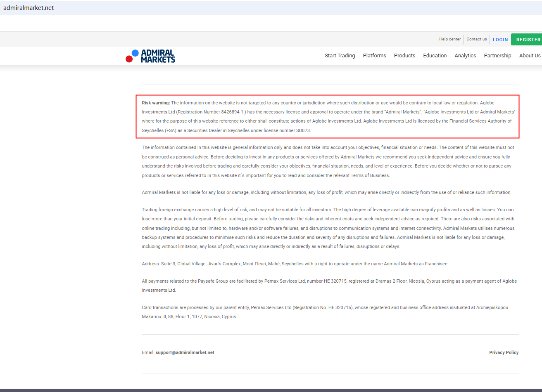Select the Partnership menu item
Image resolution: width=542 pixels, height=392 pixels.
click(498, 56)
